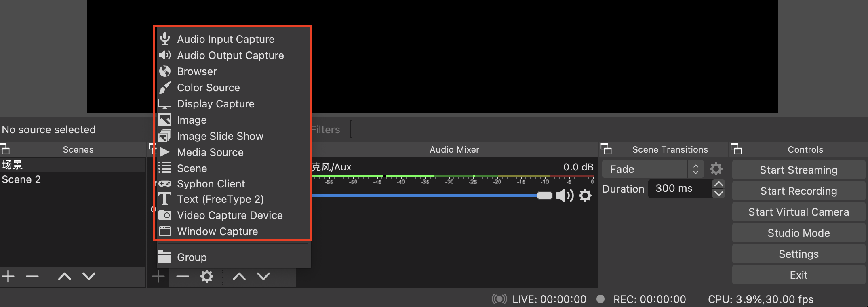868x307 pixels.
Task: Open the Audio Mixer channel gear settings
Action: pos(585,196)
